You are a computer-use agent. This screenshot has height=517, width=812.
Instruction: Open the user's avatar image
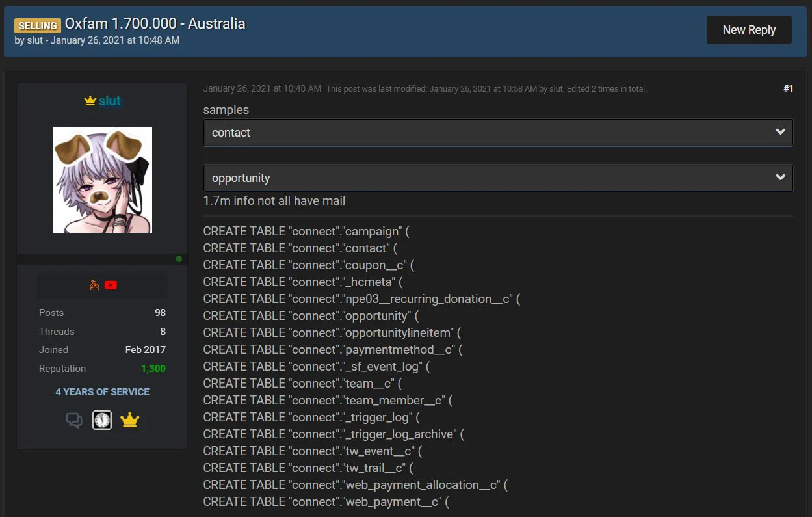102,180
